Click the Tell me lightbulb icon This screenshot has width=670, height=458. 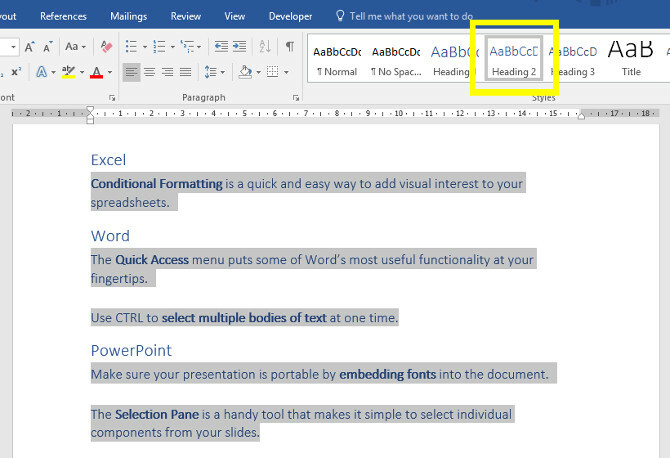pos(340,16)
